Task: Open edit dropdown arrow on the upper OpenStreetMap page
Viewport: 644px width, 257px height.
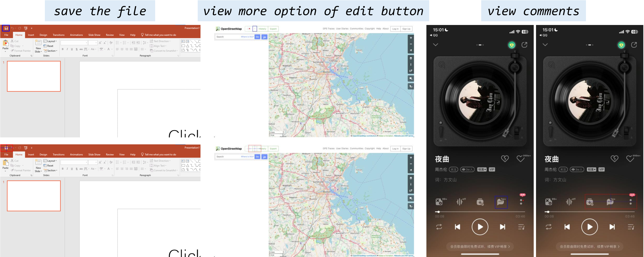Action: pyautogui.click(x=255, y=29)
